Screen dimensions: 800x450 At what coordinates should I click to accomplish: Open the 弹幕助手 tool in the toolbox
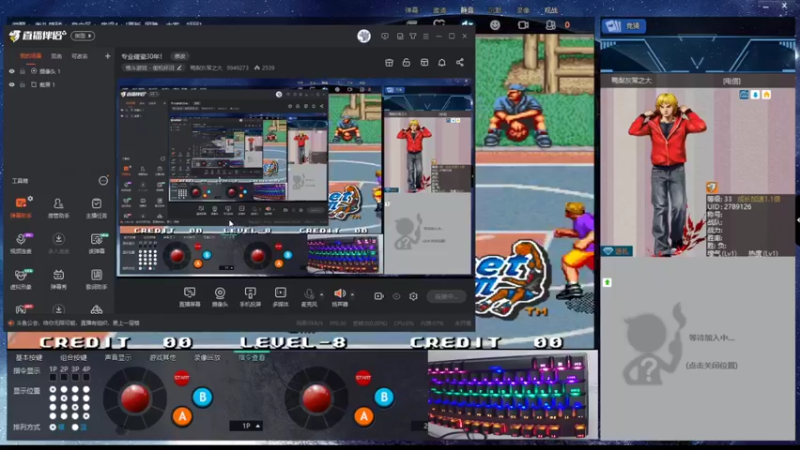tap(20, 207)
